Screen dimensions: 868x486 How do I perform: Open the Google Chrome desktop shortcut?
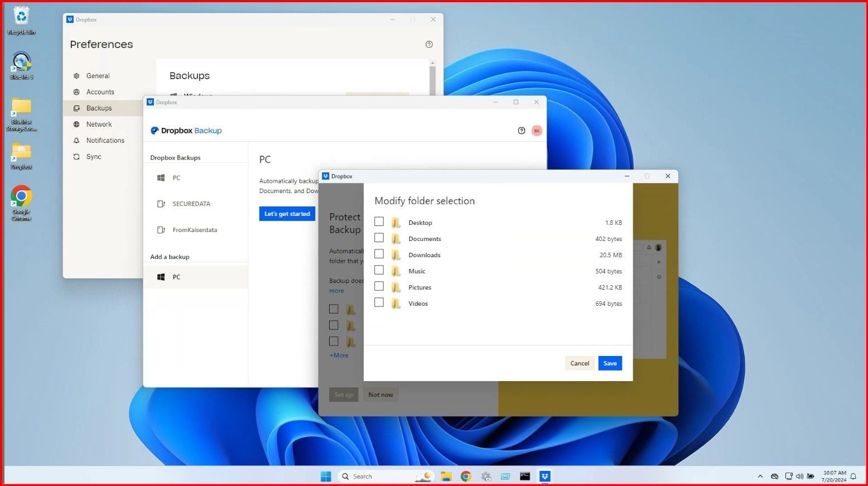21,203
